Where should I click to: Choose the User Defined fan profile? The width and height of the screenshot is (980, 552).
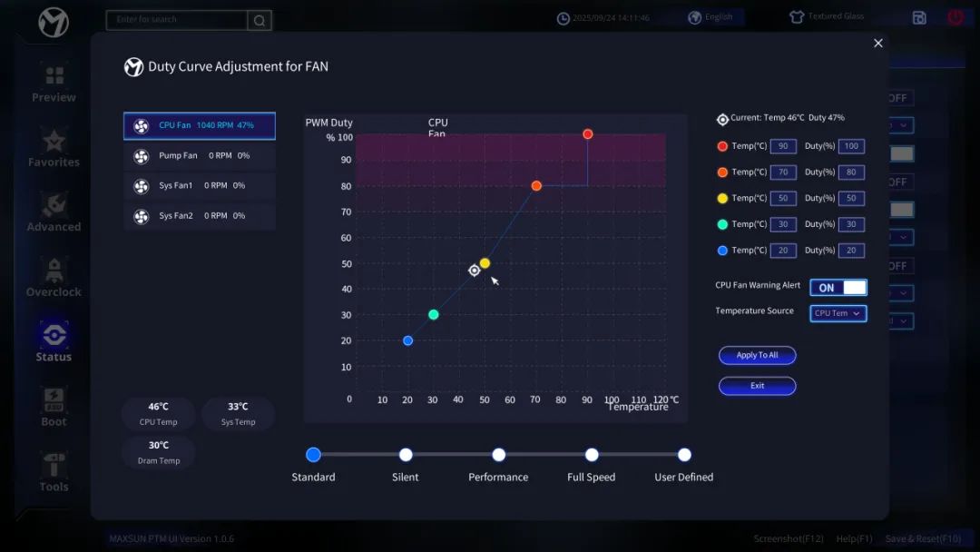click(684, 455)
